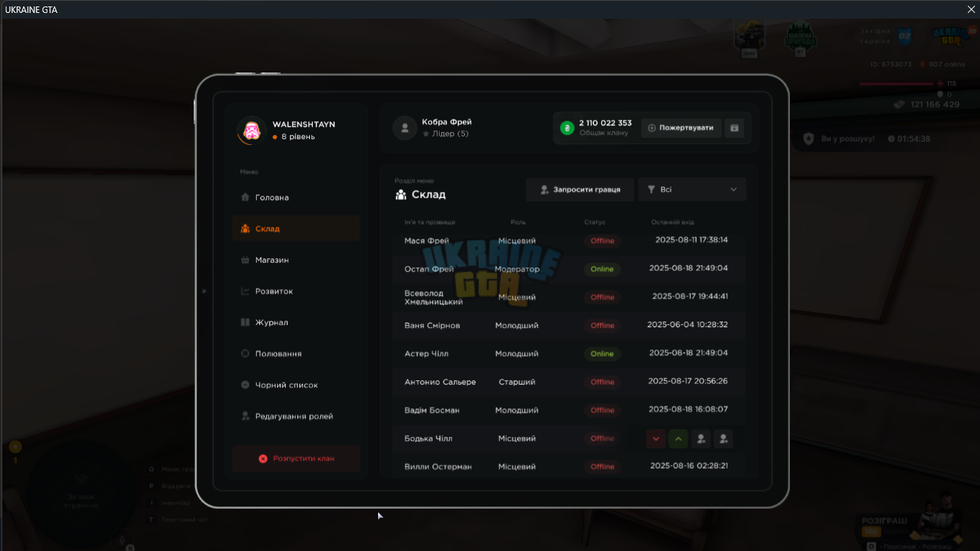Click last login 2025-08-18 16:08:07
This screenshot has width=980, height=551.
[x=689, y=409]
